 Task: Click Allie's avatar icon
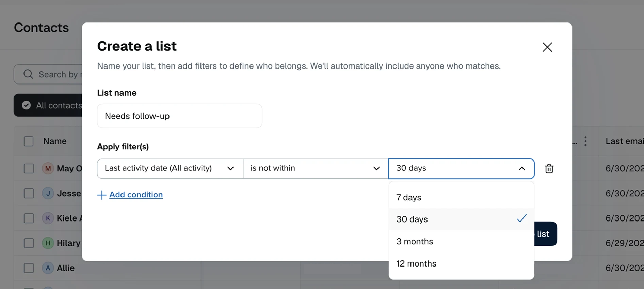click(x=48, y=268)
